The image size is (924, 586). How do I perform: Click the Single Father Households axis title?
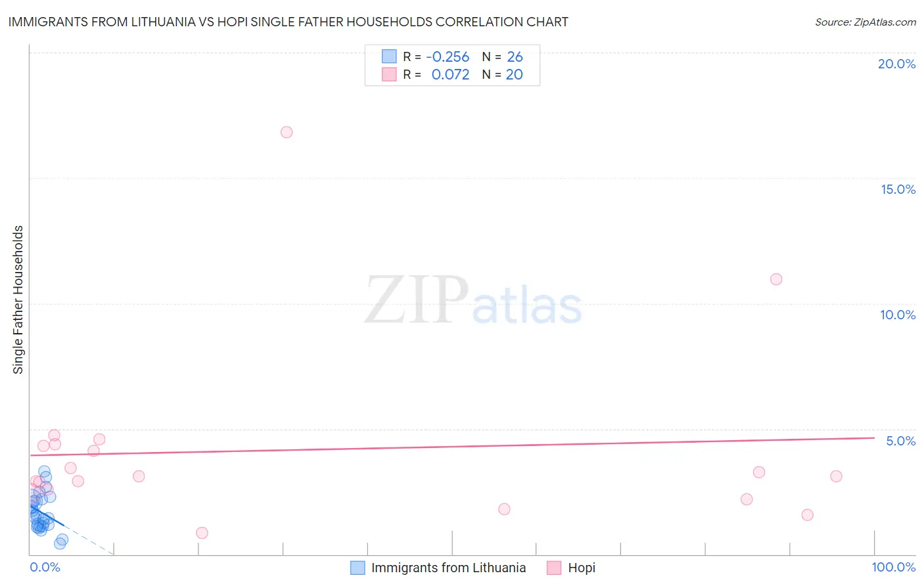pos(18,300)
